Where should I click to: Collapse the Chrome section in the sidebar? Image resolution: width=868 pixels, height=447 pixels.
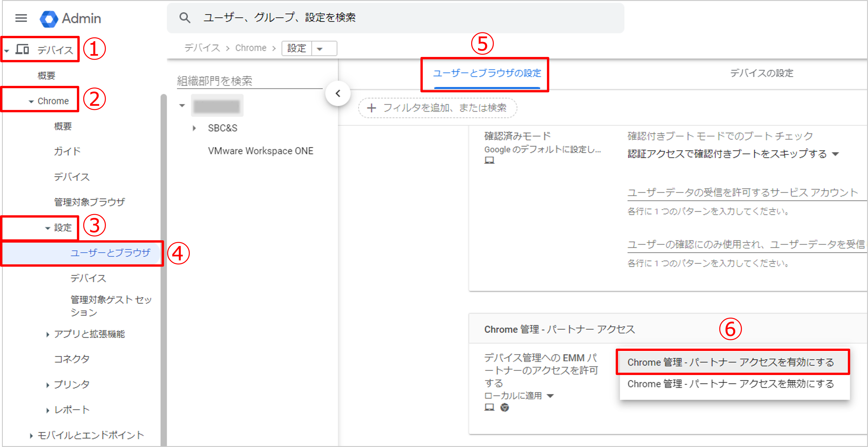[x=31, y=100]
